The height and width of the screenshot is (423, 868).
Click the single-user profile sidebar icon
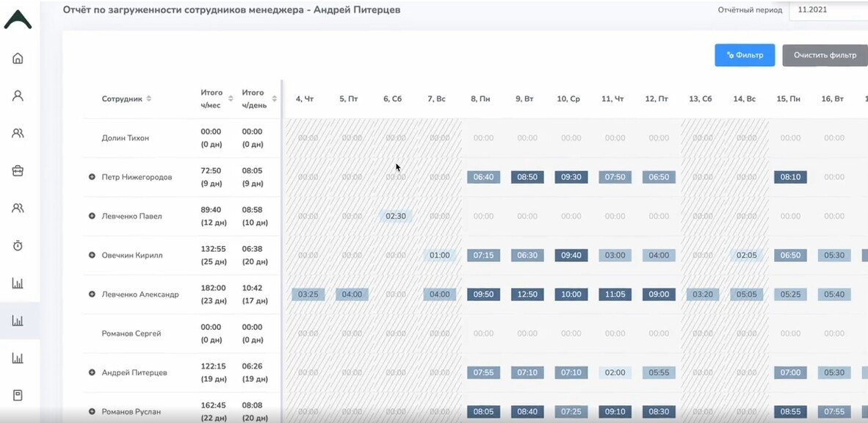pyautogui.click(x=18, y=95)
